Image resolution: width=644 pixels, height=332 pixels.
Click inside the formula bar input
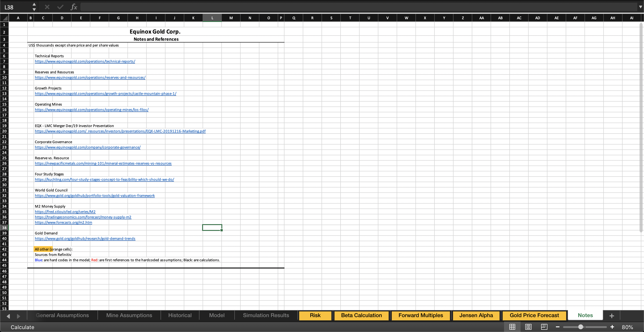[359, 7]
